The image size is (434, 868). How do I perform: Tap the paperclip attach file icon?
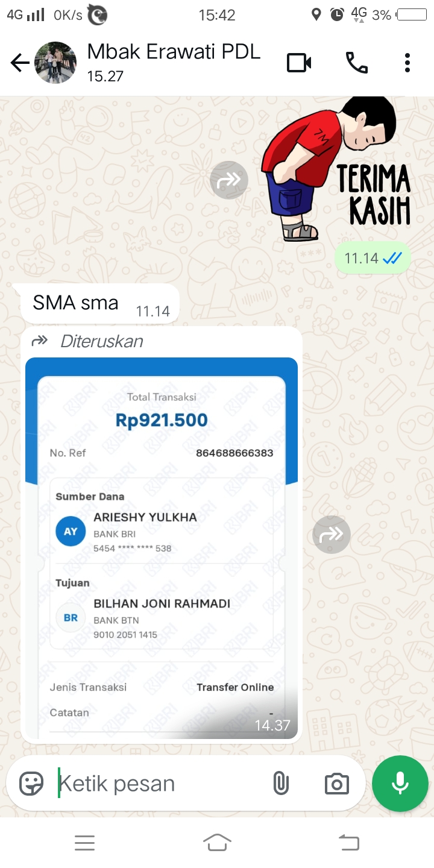pyautogui.click(x=280, y=784)
